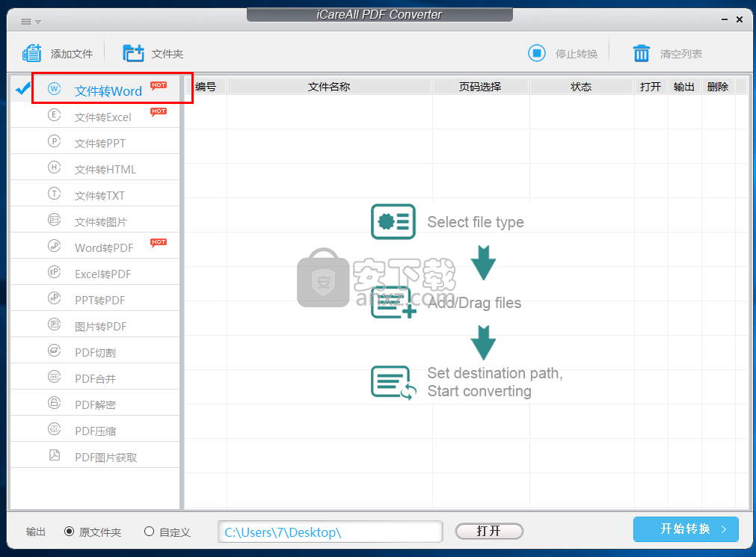Image resolution: width=756 pixels, height=557 pixels.
Task: Choose the 文件转Word conversion mode
Action: 95,89
